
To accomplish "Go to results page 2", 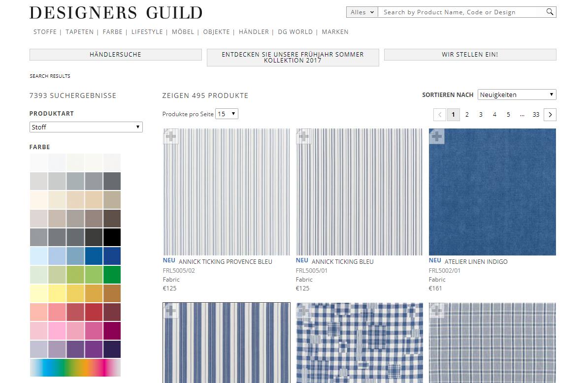I will coord(467,115).
